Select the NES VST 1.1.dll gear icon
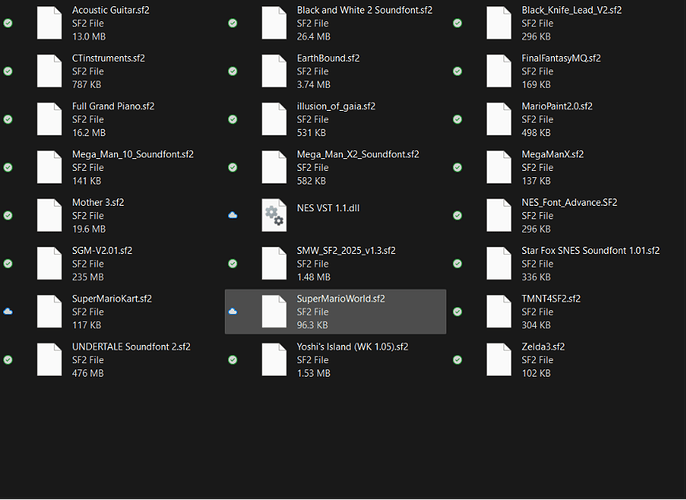This screenshot has height=500, width=686. pyautogui.click(x=274, y=215)
